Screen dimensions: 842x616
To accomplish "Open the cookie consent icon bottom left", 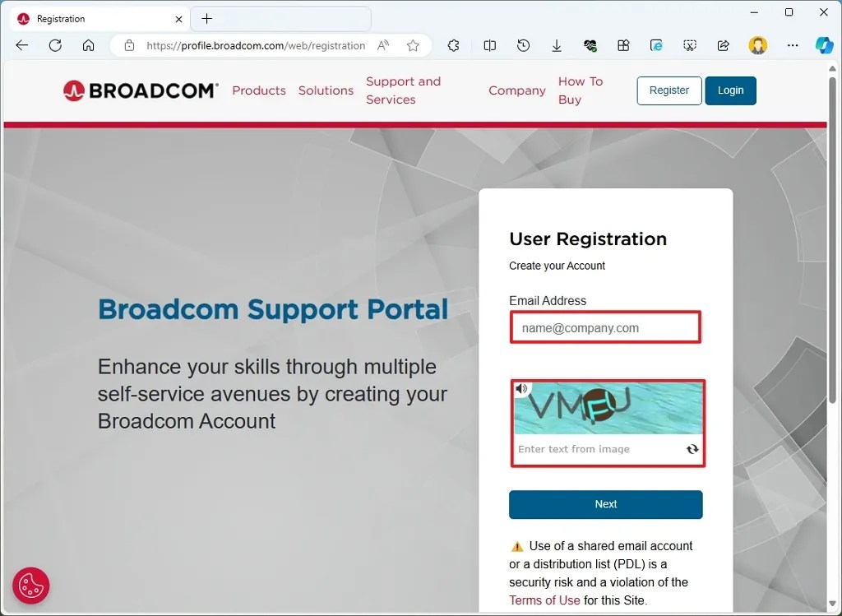I will coord(30,586).
